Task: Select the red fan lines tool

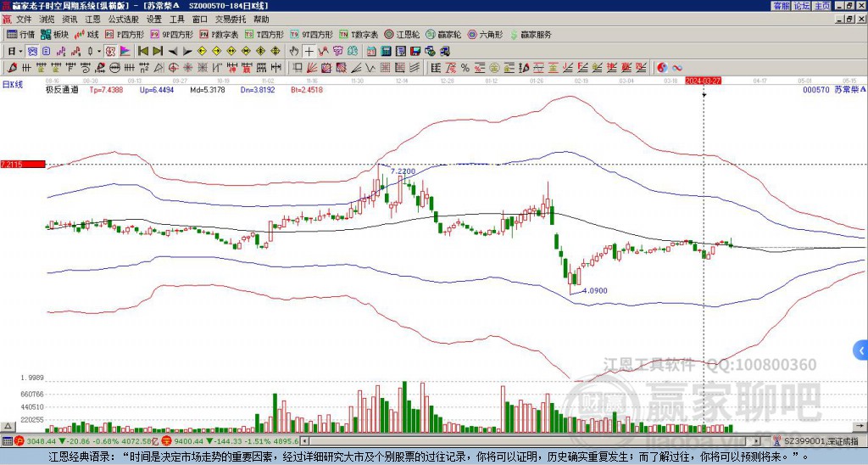Action: click(x=312, y=68)
